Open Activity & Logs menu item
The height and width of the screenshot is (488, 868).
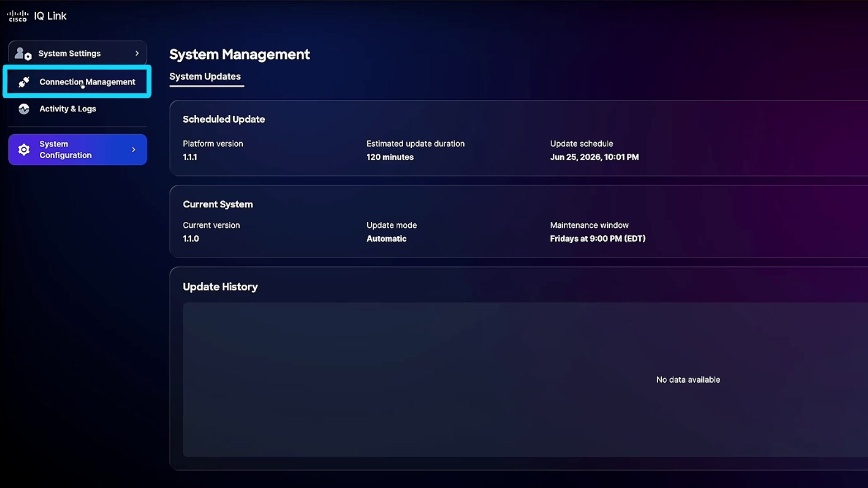pyautogui.click(x=77, y=109)
